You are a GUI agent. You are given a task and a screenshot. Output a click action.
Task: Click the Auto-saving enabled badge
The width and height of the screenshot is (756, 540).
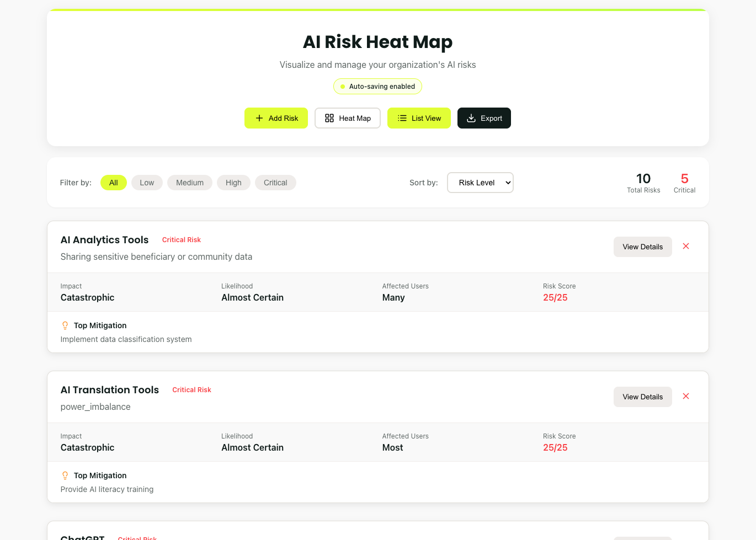click(377, 87)
